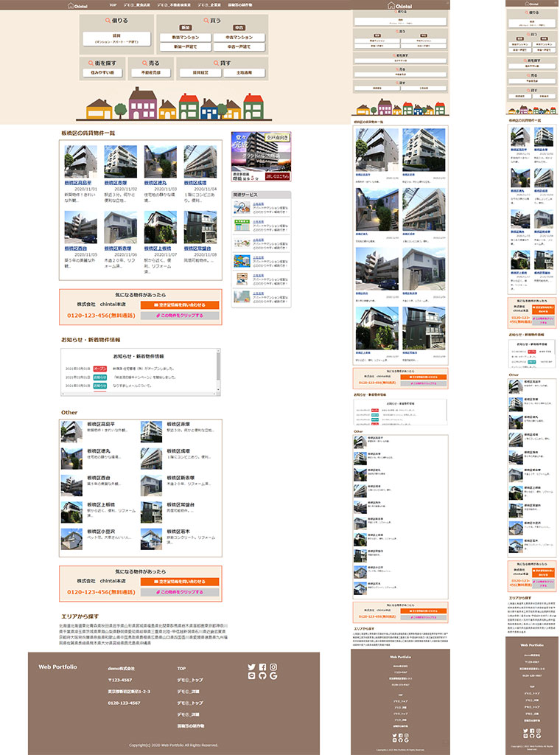The image size is (560, 755).
Task: Click the first gray この物件をクリップする button in desktop view
Action: pyautogui.click(x=181, y=315)
